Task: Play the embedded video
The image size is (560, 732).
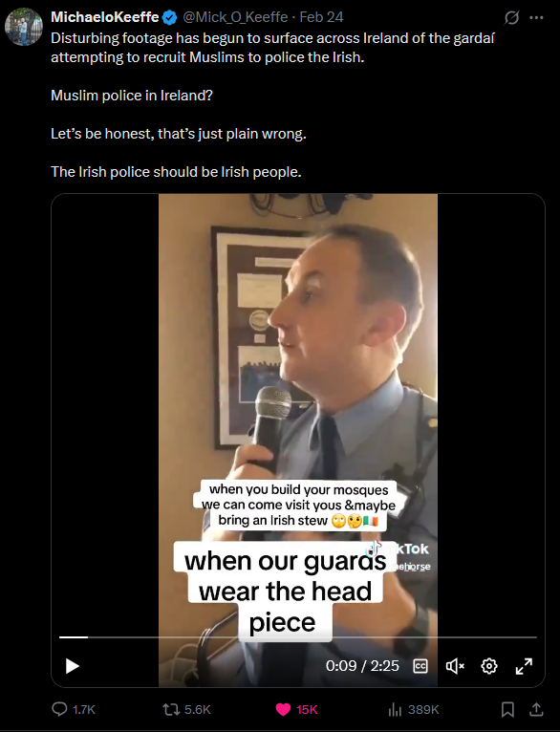Action: click(73, 666)
